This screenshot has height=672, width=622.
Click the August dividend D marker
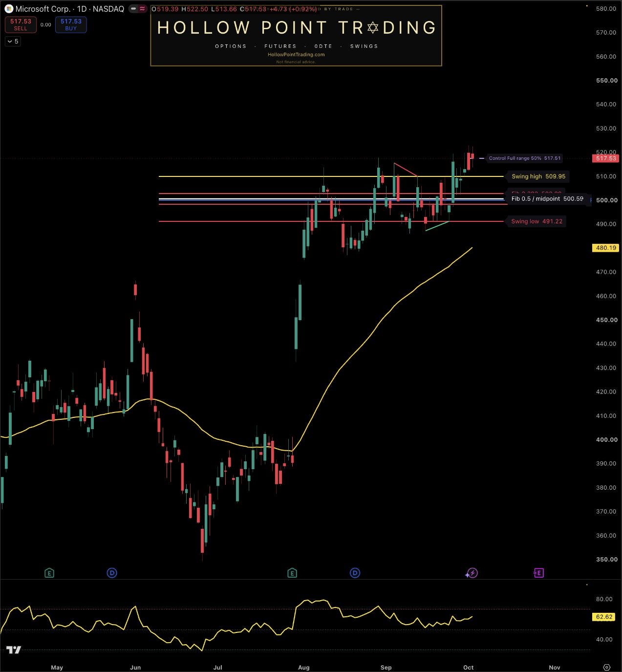tap(355, 573)
